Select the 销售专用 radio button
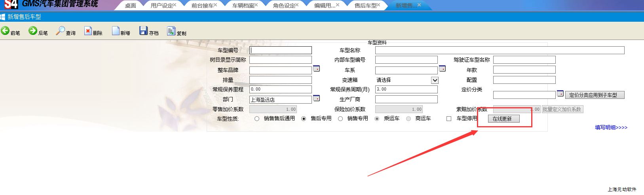Image resolution: width=644 pixels, height=195 pixels. click(x=340, y=119)
